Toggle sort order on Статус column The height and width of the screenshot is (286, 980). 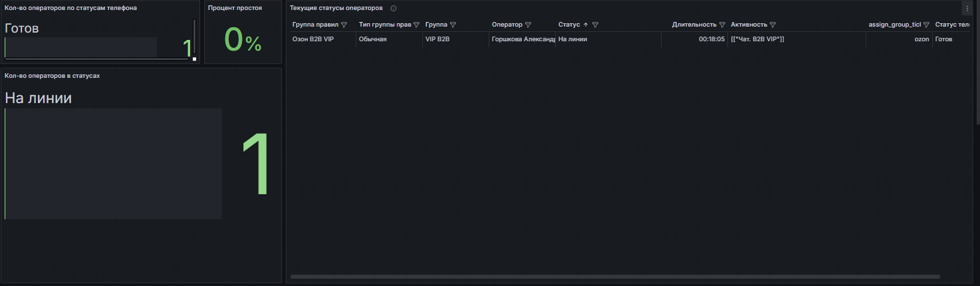pyautogui.click(x=569, y=25)
